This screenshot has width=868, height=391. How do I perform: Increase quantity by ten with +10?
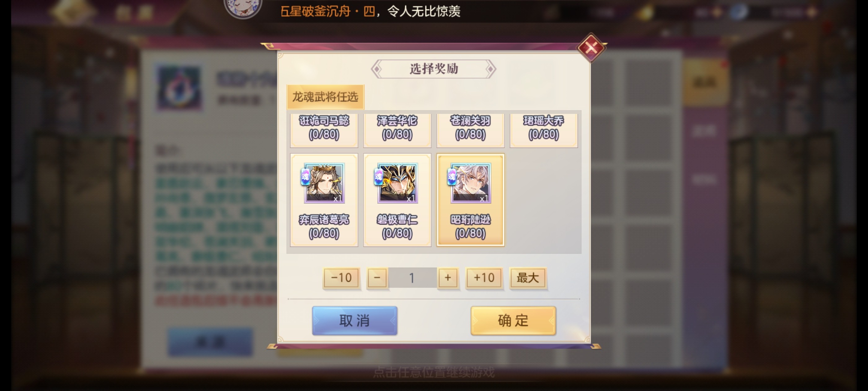tap(484, 278)
